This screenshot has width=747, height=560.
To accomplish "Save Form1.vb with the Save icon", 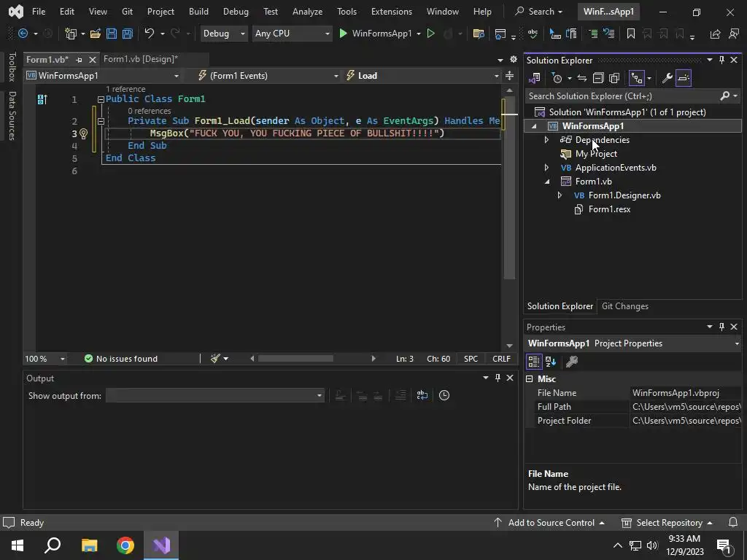I will click(112, 34).
